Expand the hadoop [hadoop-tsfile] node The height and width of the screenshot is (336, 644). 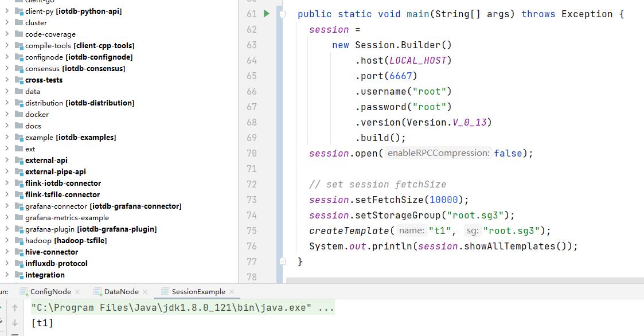point(6,240)
